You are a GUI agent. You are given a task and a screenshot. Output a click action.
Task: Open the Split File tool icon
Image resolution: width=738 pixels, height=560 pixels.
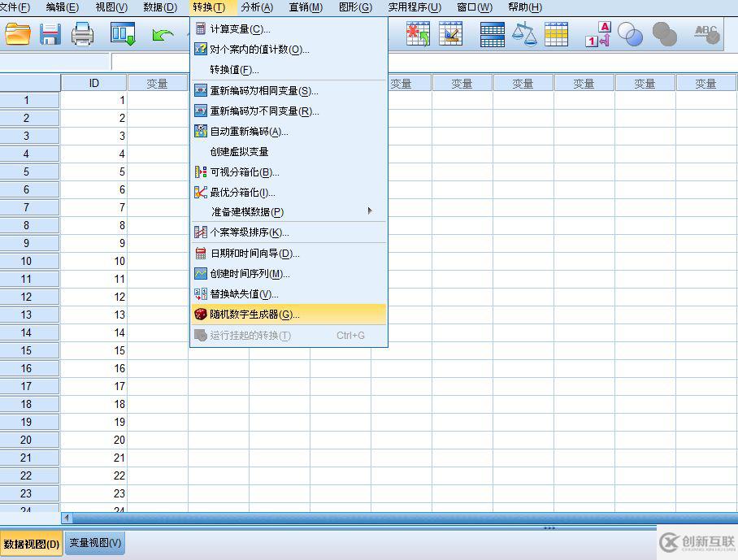coord(493,34)
